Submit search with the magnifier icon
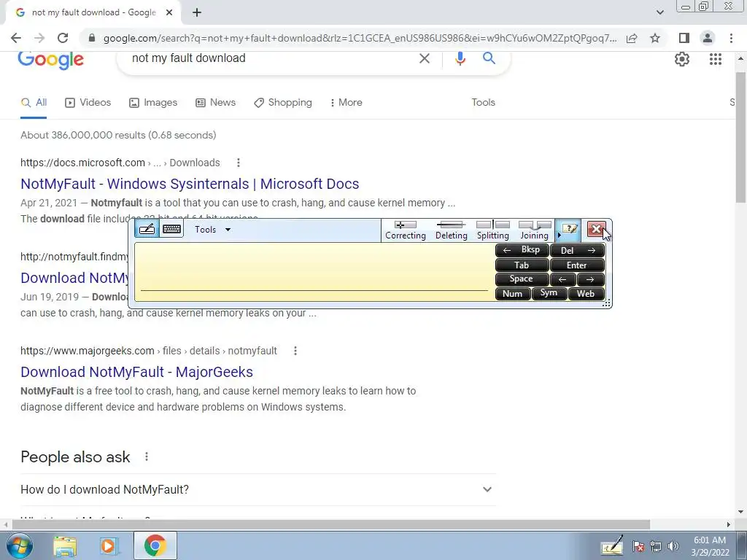The width and height of the screenshot is (747, 560). click(489, 58)
